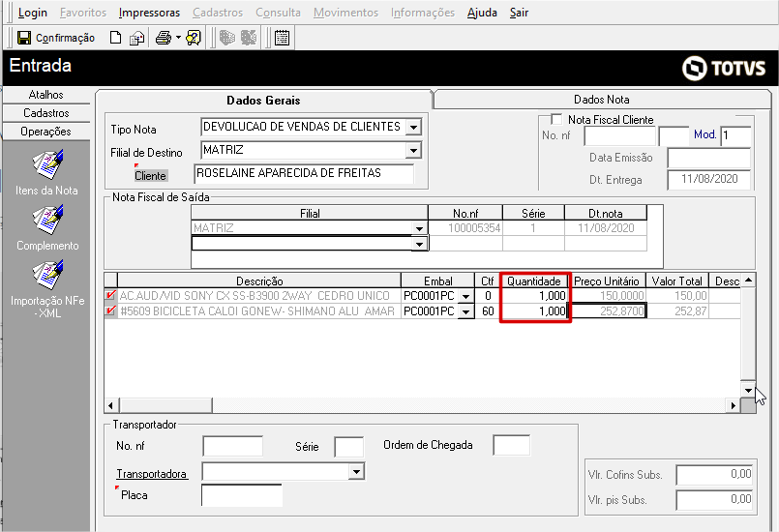Image resolution: width=779 pixels, height=532 pixels.
Task: Click the Data Emissão field
Action: pyautogui.click(x=709, y=159)
